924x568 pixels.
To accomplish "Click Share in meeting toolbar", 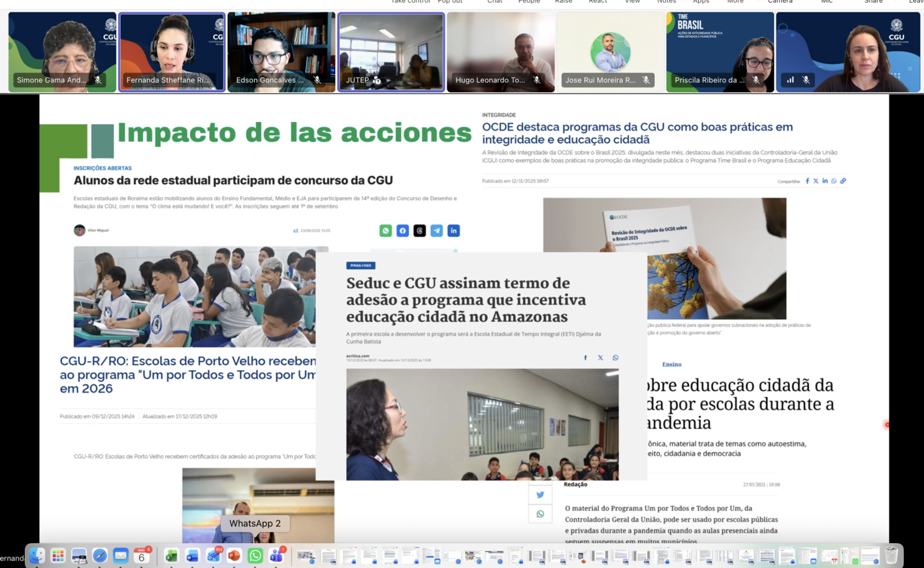I will click(873, 2).
